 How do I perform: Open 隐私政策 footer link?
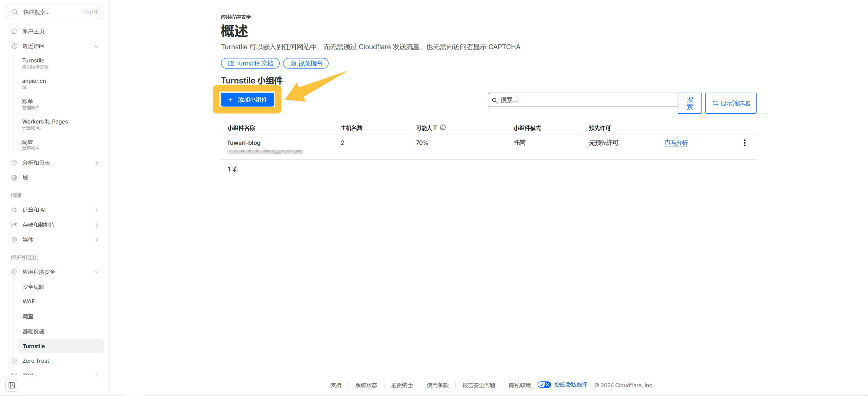520,385
